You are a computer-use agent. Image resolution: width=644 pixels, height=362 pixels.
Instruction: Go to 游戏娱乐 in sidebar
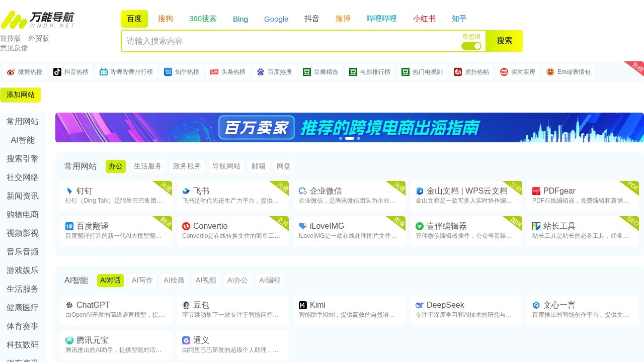pos(23,270)
